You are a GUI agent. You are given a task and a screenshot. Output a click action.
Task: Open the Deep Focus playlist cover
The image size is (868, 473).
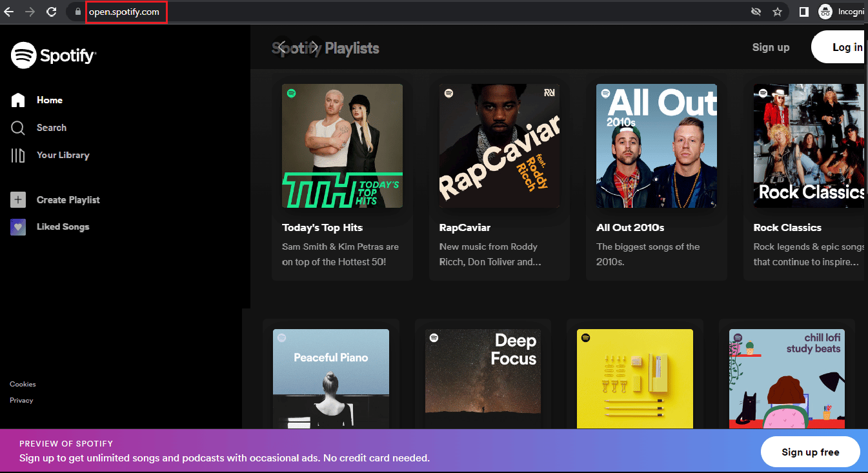pos(483,379)
